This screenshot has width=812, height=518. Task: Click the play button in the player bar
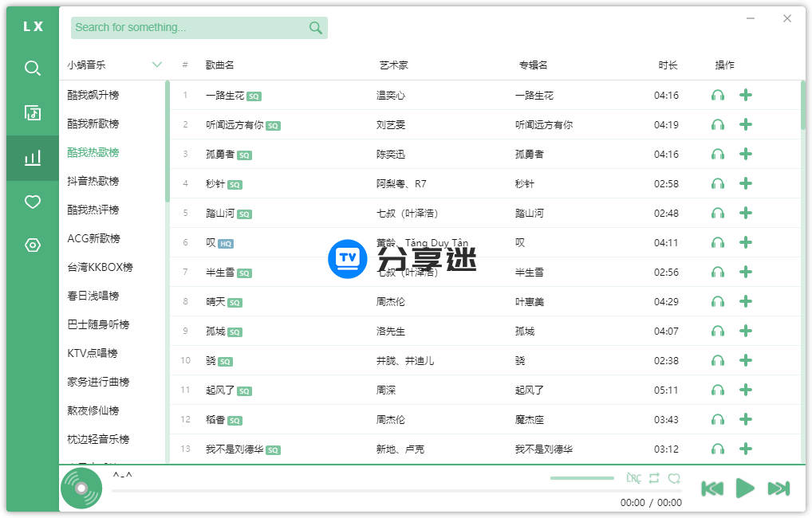(x=744, y=489)
